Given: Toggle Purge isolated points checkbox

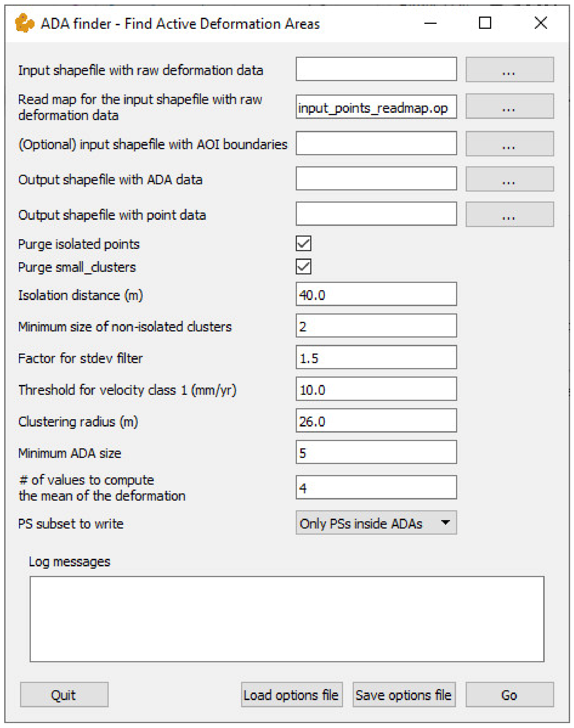Looking at the screenshot, I should 303,243.
